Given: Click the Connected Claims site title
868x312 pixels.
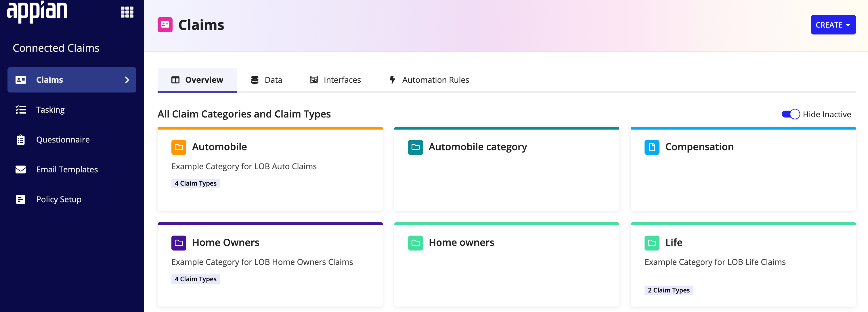Looking at the screenshot, I should pyautogui.click(x=56, y=48).
